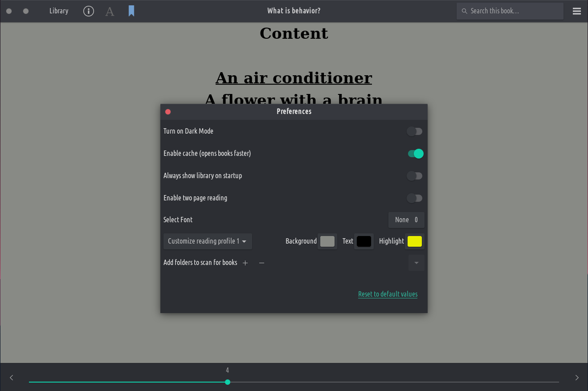This screenshot has height=391, width=588.
Task: Go to next page arrow
Action: (x=577, y=378)
